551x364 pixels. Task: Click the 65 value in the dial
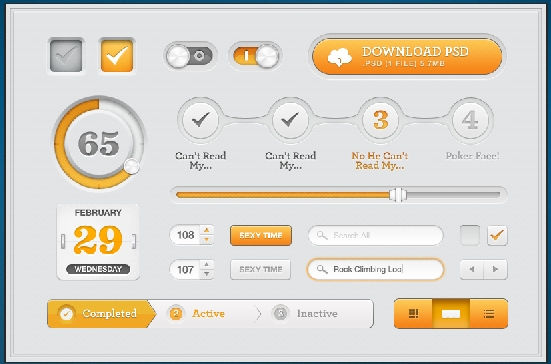(x=99, y=143)
